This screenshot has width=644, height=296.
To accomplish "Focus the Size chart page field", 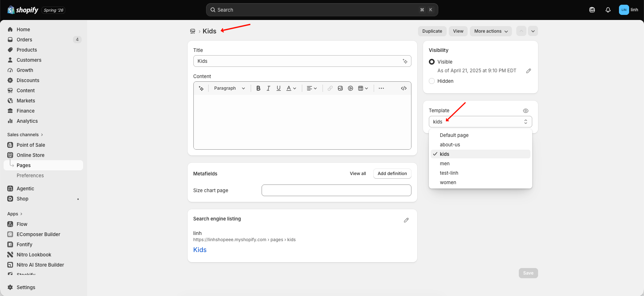I will (x=336, y=190).
